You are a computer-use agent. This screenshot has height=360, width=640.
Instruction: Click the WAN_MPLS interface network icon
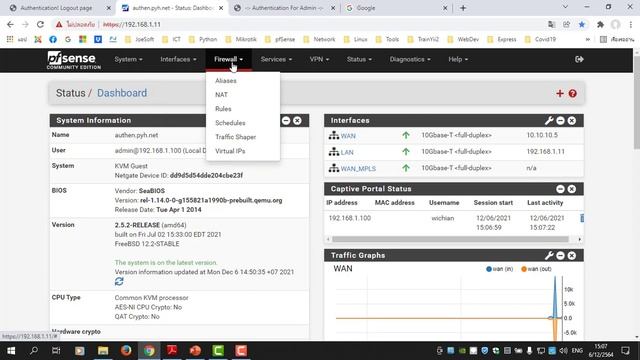click(x=333, y=168)
